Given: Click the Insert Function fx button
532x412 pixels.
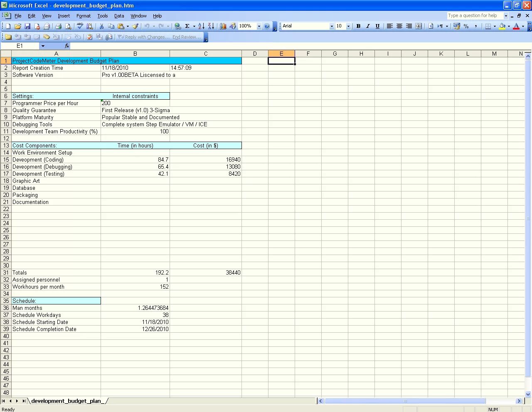Looking at the screenshot, I should point(67,46).
